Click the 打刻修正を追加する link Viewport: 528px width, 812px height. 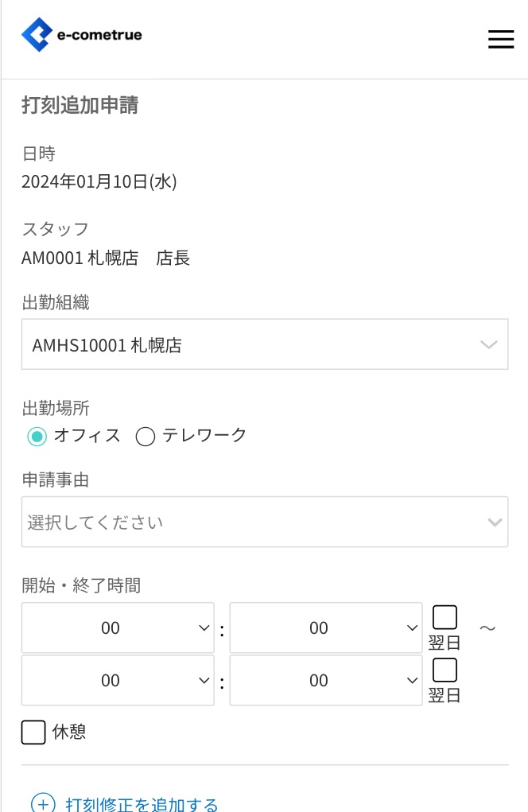[142, 804]
